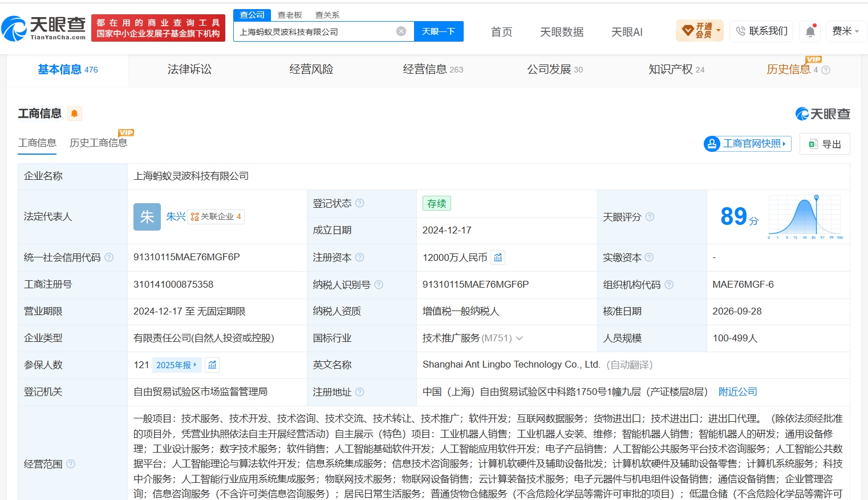This screenshot has height=500, width=868.
Task: Open the 费米 user menu
Action: tap(846, 31)
